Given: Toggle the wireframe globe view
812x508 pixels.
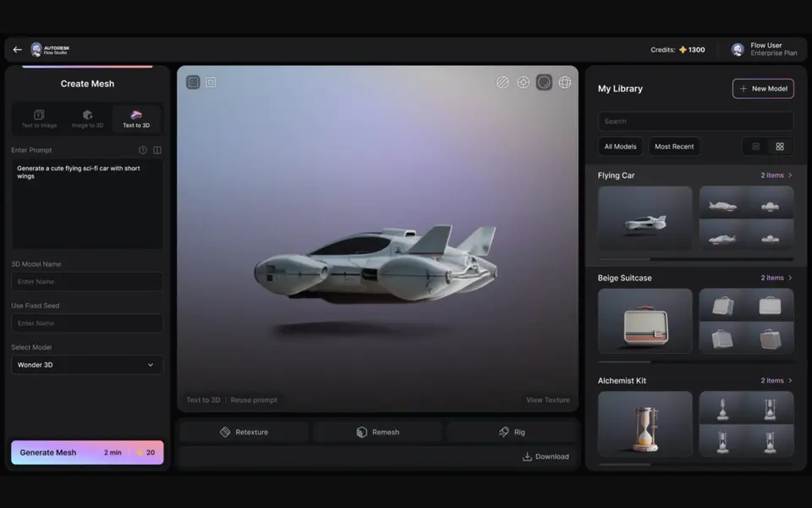Looking at the screenshot, I should click(564, 82).
